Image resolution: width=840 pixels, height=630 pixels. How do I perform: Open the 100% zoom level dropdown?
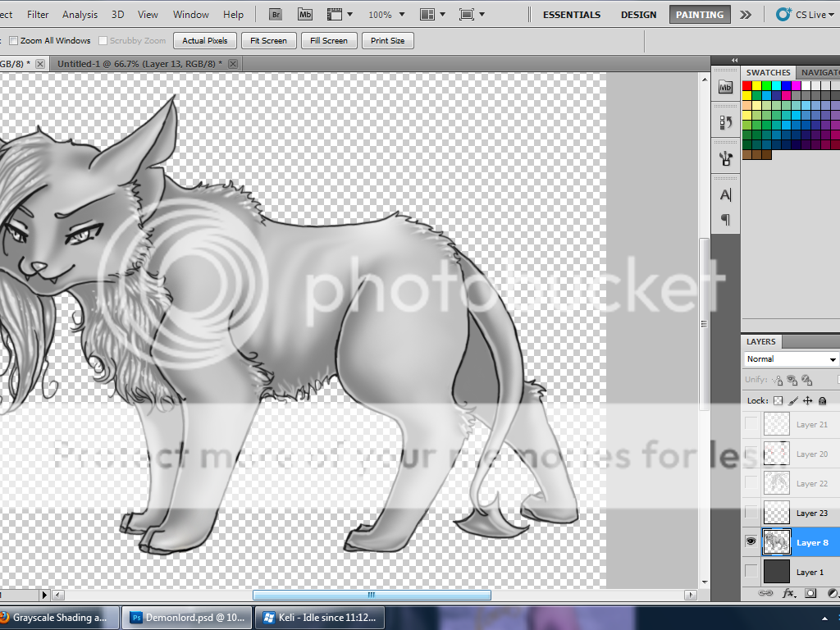[385, 15]
